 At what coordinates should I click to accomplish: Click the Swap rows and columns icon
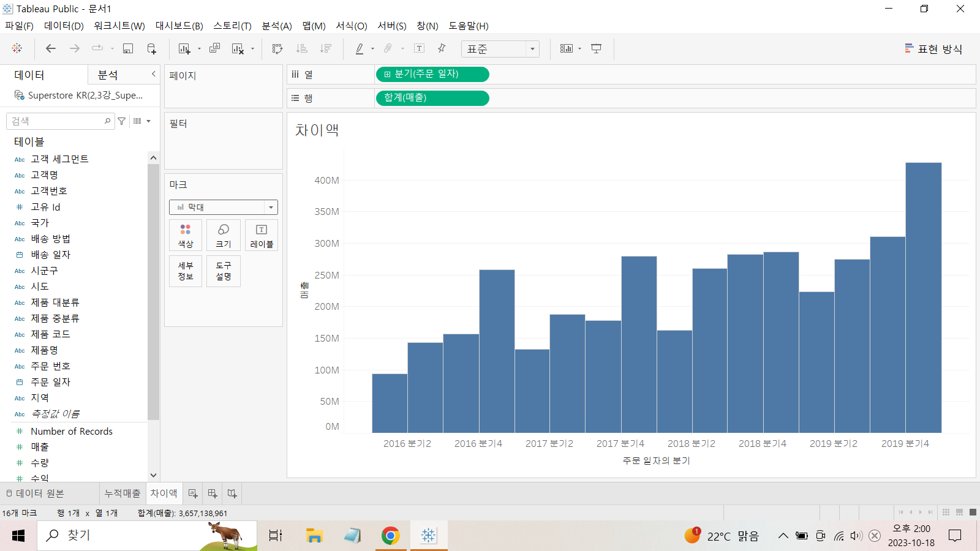[x=277, y=48]
